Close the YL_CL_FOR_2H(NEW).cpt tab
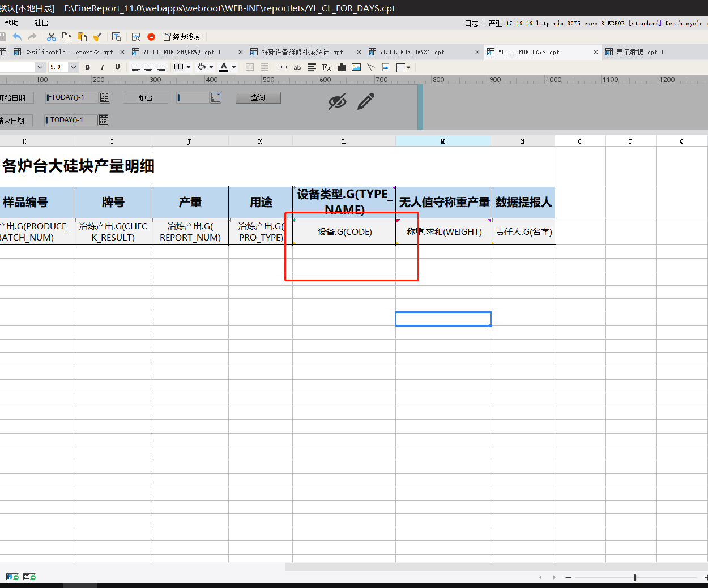This screenshot has width=708, height=588. (240, 52)
